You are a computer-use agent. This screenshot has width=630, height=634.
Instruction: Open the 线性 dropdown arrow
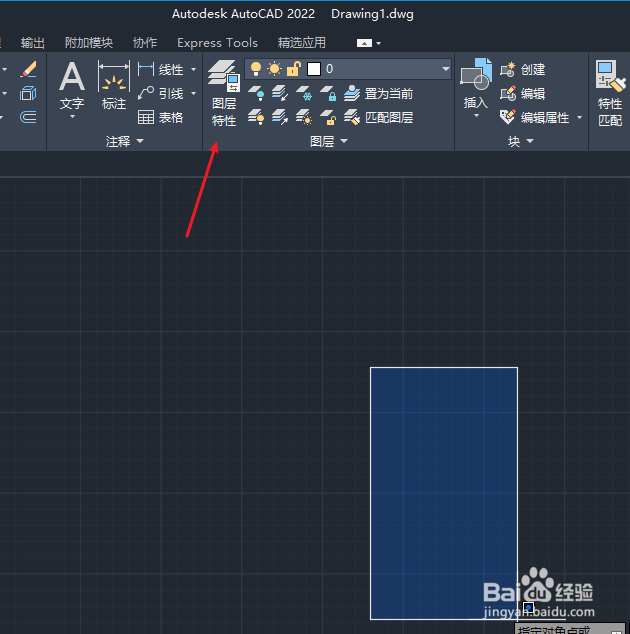pyautogui.click(x=193, y=70)
